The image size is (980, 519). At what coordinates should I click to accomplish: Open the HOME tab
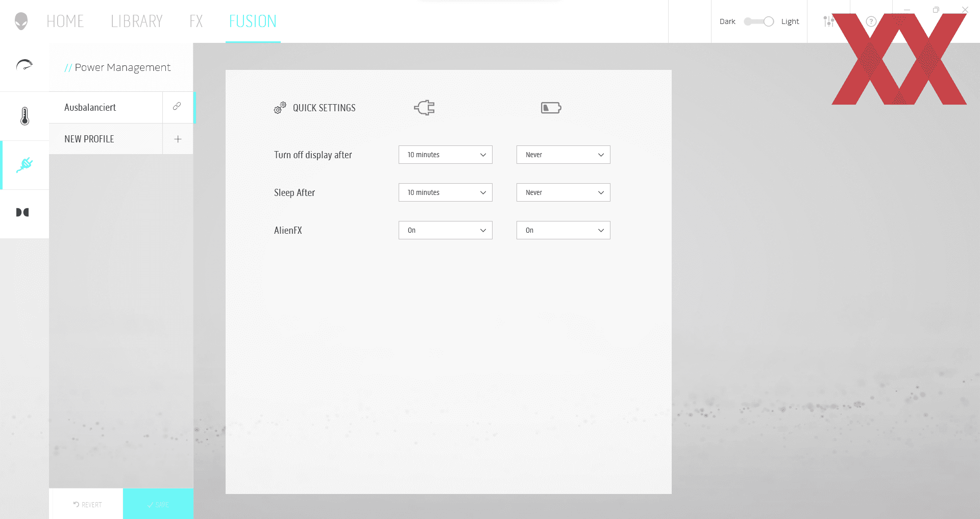coord(65,21)
